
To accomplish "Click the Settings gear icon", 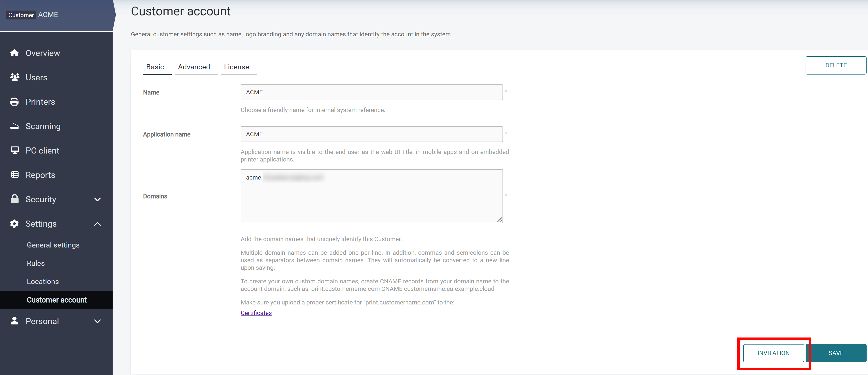I will (x=15, y=224).
